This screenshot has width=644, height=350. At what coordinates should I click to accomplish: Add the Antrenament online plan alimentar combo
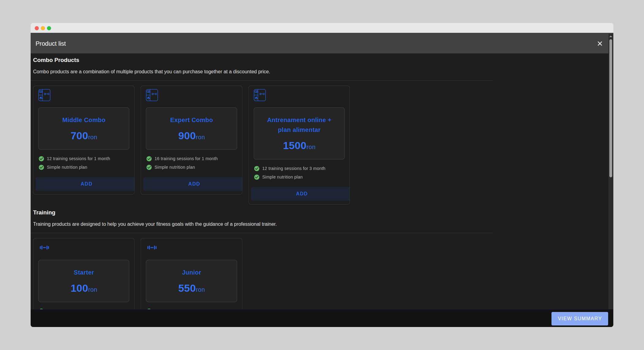tap(301, 194)
